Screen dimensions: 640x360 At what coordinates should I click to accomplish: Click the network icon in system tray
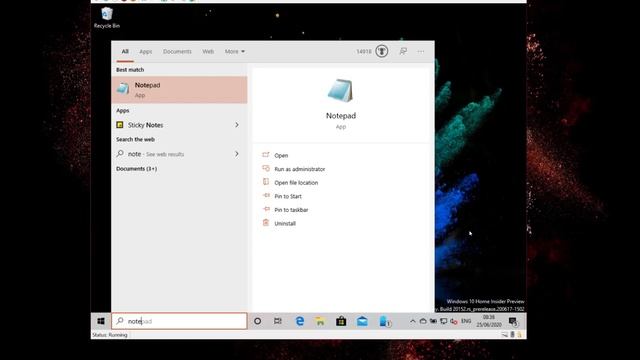tap(443, 322)
